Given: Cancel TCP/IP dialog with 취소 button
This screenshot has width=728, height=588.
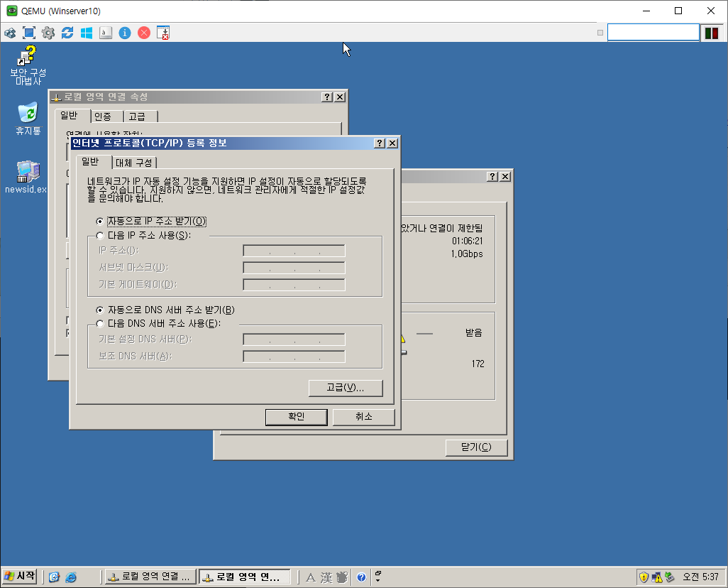Looking at the screenshot, I should click(x=363, y=416).
